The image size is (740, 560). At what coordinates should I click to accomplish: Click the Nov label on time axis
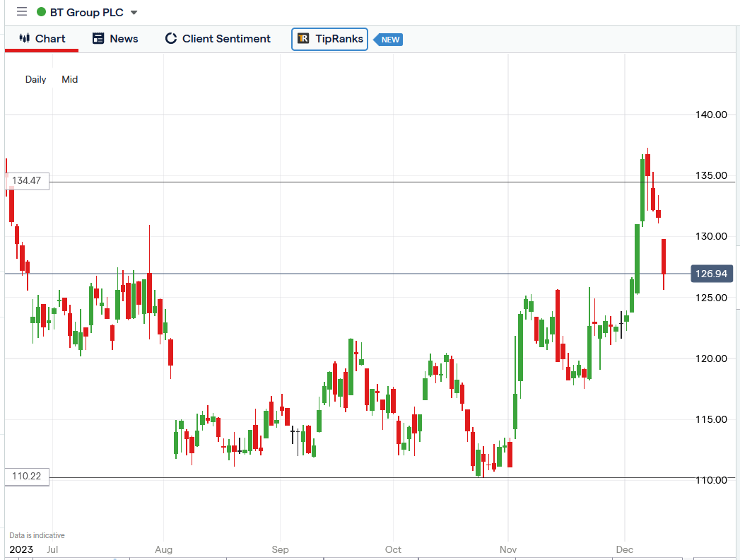pos(508,549)
